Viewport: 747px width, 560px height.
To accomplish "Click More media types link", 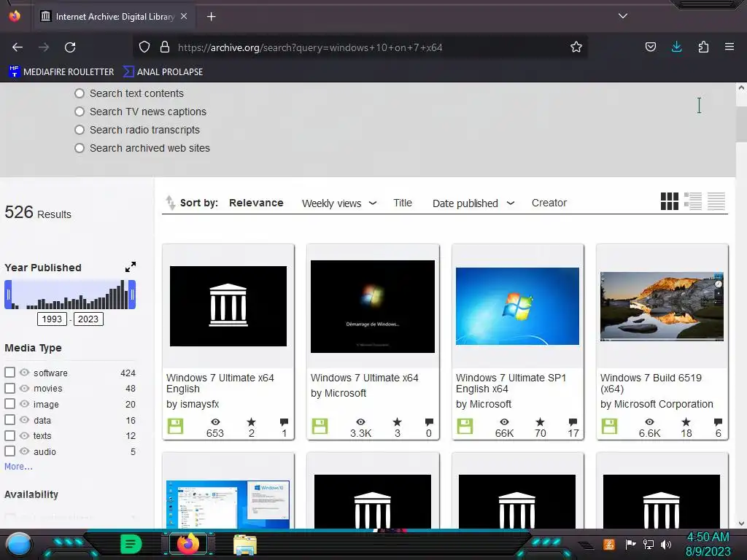I will click(18, 467).
